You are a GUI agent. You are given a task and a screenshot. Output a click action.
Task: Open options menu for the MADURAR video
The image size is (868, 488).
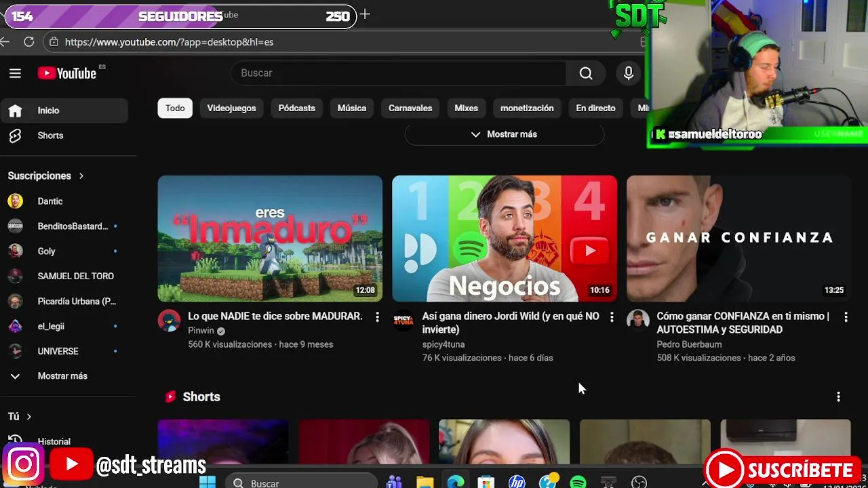click(x=377, y=317)
